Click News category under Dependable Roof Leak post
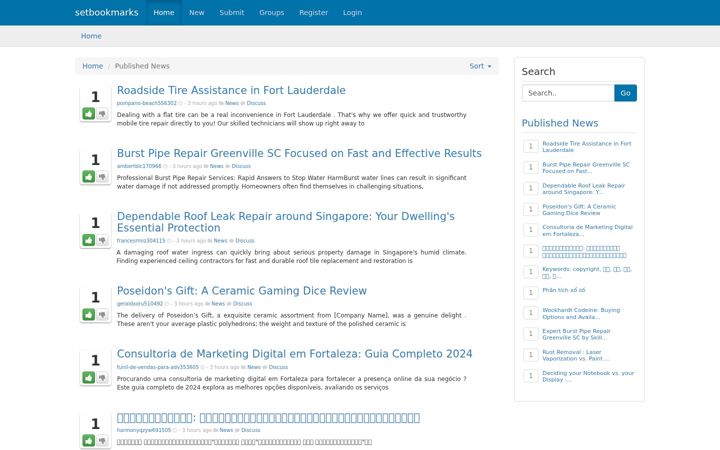 tap(220, 241)
